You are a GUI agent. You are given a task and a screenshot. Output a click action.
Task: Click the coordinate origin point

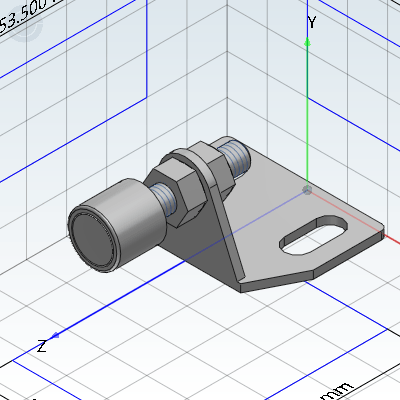coord(307,190)
